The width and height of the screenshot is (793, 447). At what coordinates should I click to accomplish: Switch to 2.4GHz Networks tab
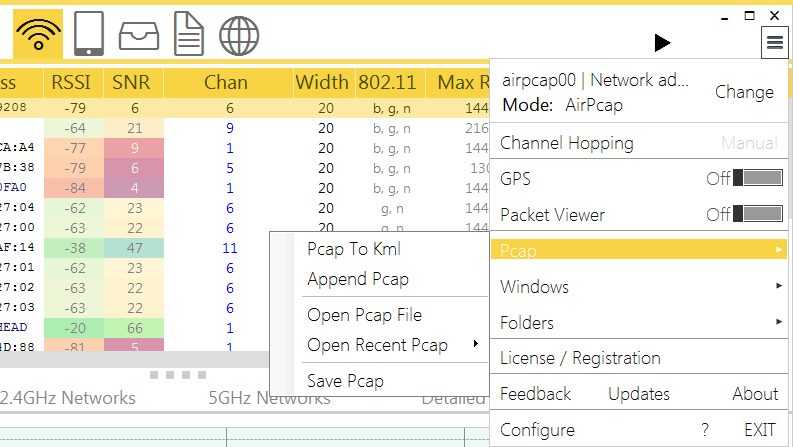click(x=68, y=398)
